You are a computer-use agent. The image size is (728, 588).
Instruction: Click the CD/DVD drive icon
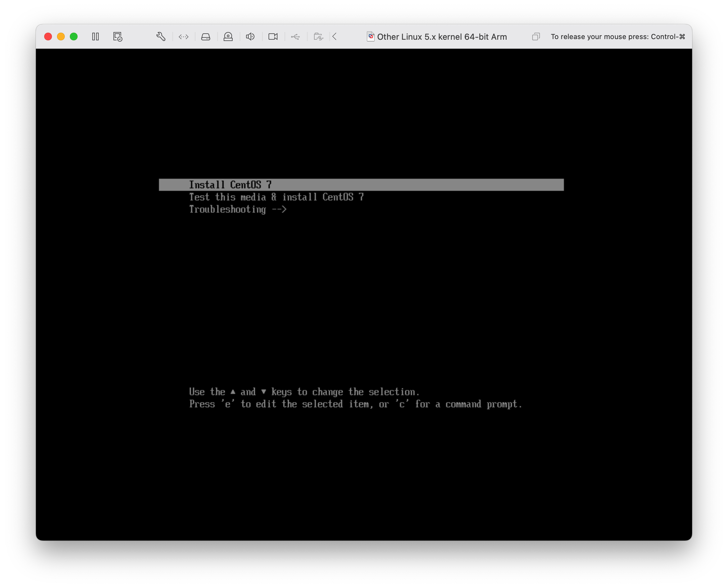[x=228, y=37]
